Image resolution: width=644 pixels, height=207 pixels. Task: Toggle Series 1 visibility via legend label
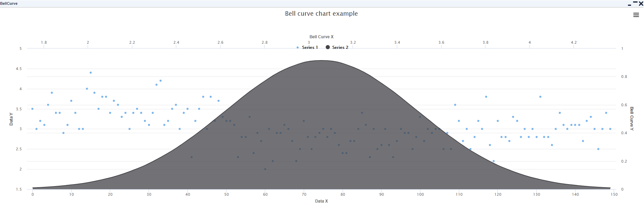coord(310,47)
